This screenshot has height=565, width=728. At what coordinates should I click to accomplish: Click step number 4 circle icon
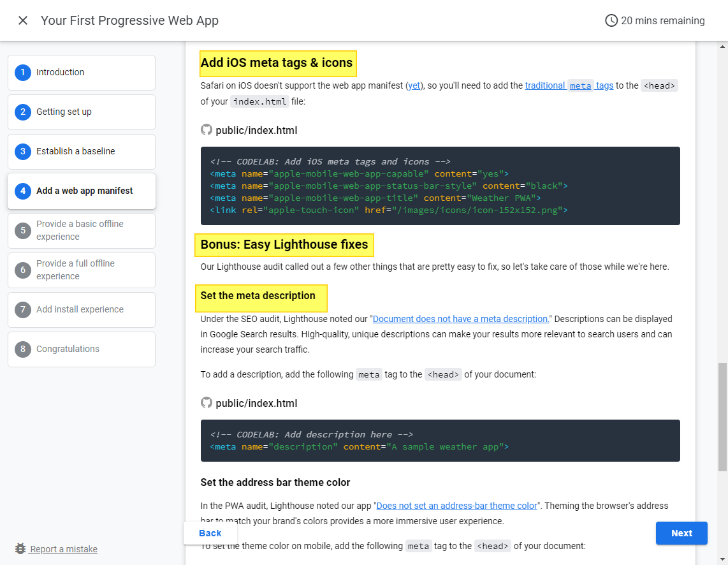[23, 191]
